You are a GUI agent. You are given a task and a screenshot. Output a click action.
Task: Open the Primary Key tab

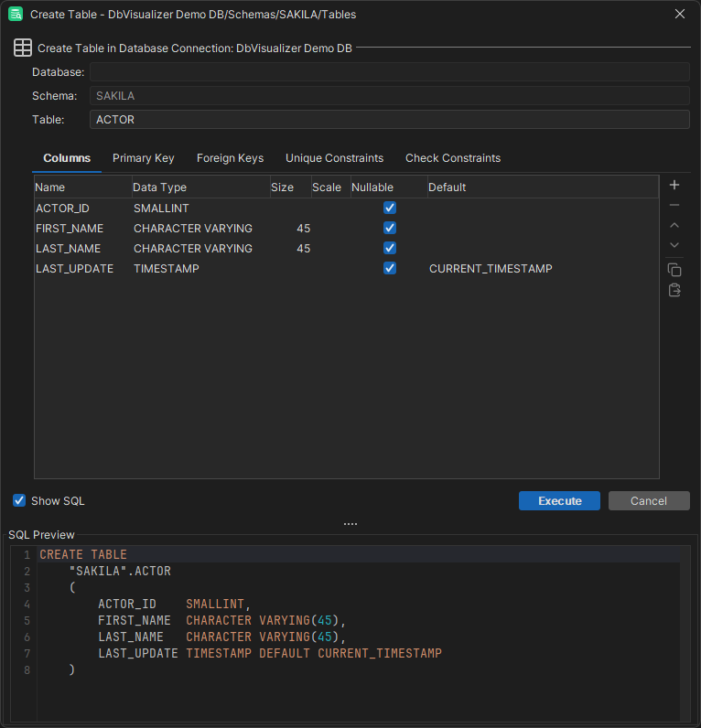tap(143, 158)
